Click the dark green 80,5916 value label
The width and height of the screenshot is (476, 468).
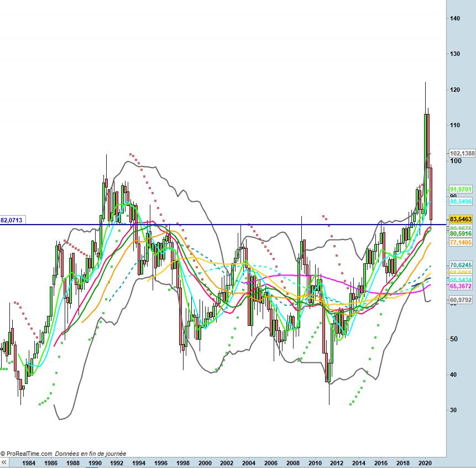click(x=461, y=233)
